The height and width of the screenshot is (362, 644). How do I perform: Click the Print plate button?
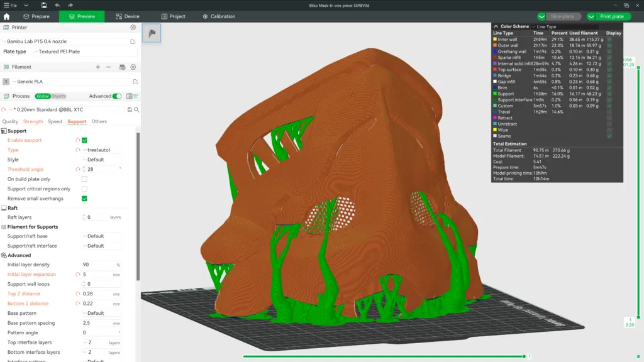(x=613, y=16)
